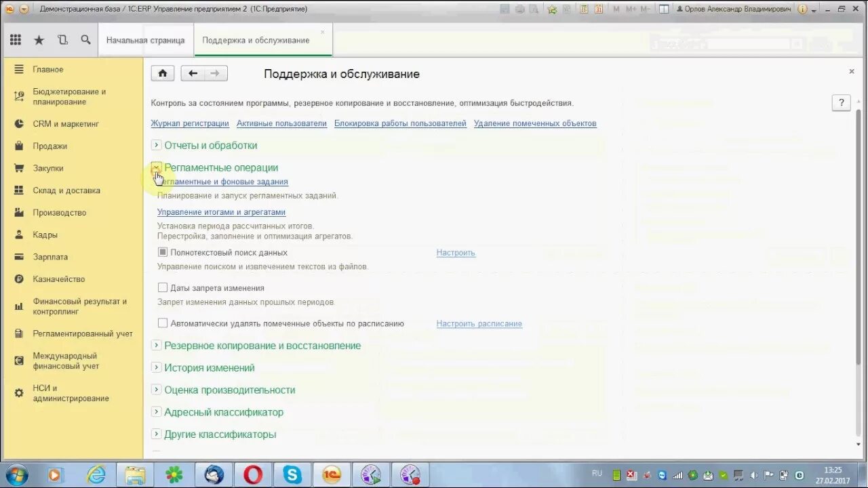This screenshot has width=868, height=488.
Task: Close the Поддержка и обслуживание tab
Action: 322,32
